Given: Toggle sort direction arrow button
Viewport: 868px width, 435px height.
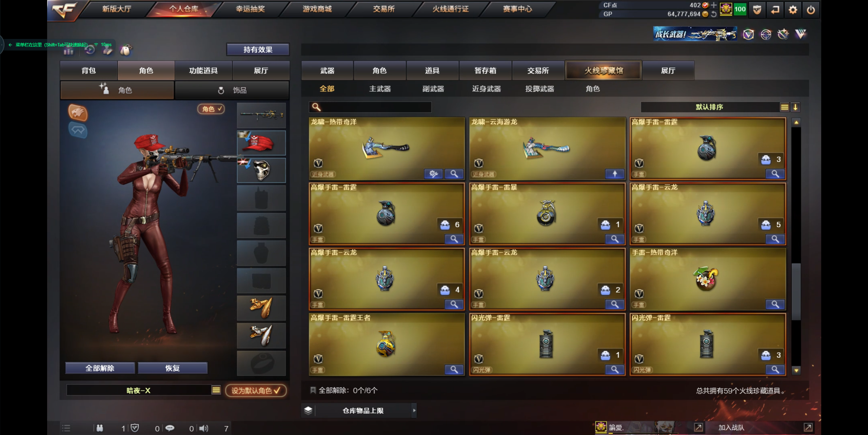Looking at the screenshot, I should coord(795,107).
